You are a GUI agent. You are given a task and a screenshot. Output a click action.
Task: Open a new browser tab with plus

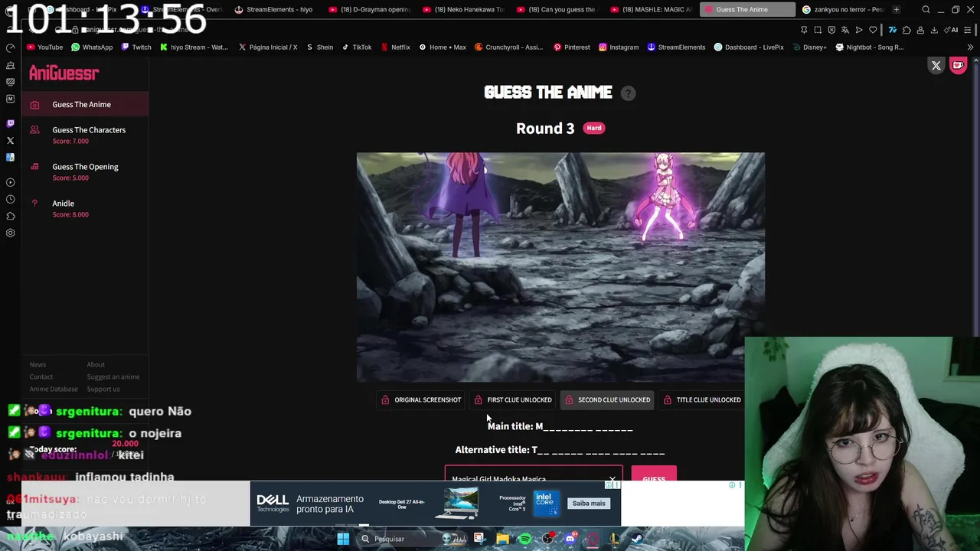pos(897,9)
